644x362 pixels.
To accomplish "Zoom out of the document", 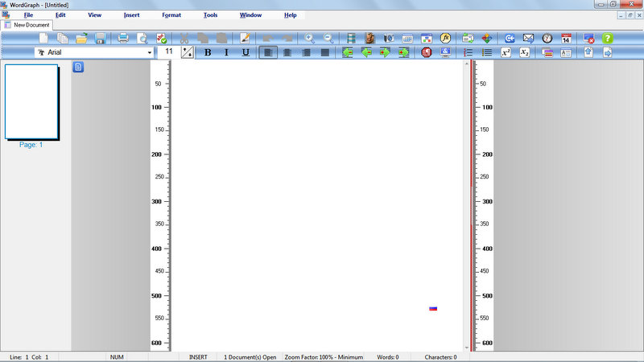I will pos(328,38).
